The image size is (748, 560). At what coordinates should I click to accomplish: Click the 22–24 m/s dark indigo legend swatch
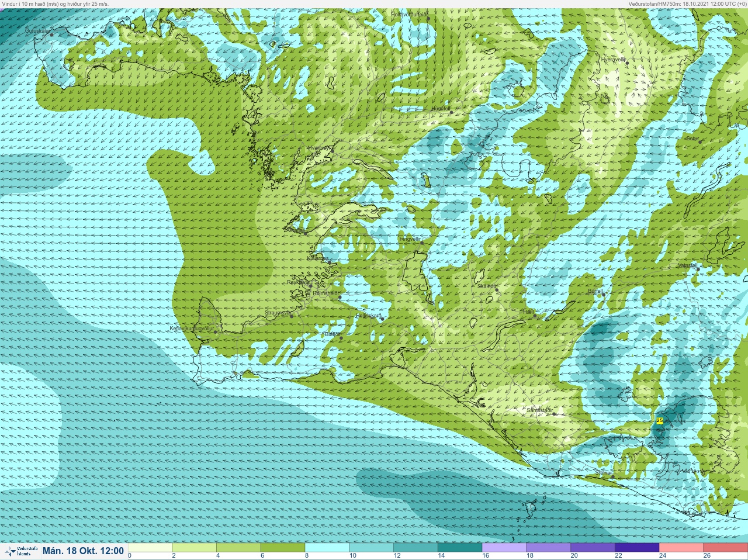[637, 548]
